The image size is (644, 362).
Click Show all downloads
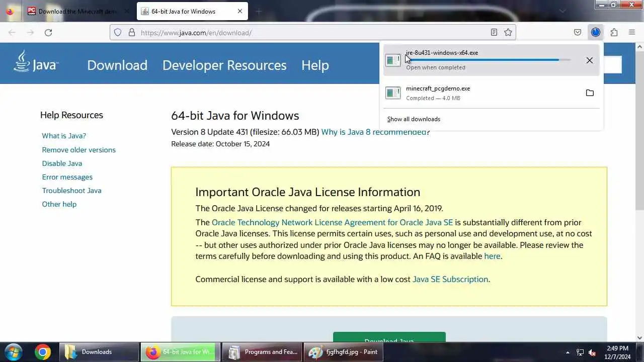tap(414, 119)
